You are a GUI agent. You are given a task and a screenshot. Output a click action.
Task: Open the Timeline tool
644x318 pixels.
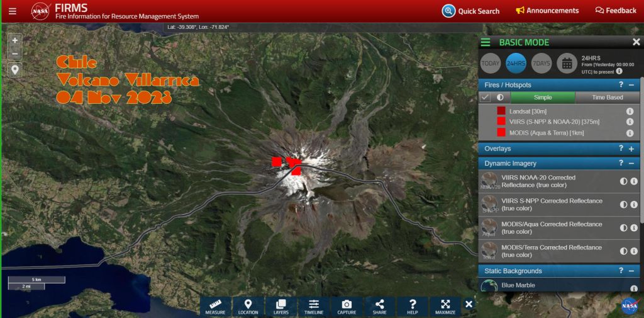pos(314,307)
